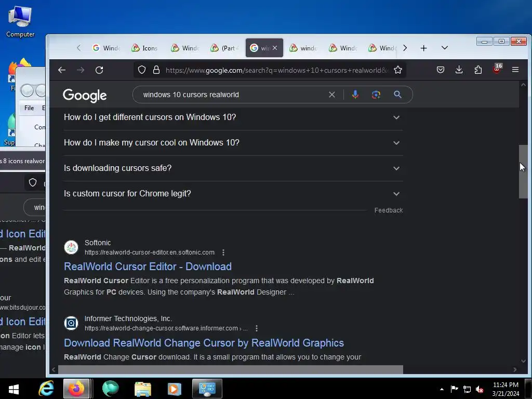Click the uBlock icon showing 16
This screenshot has width=532, height=399.
tap(497, 69)
